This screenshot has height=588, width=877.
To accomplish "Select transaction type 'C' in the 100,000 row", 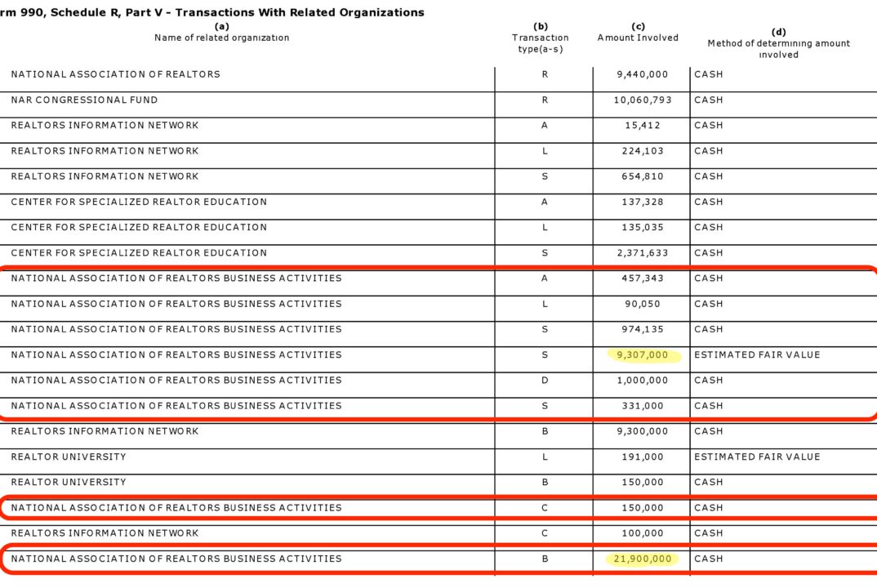I will point(545,533).
